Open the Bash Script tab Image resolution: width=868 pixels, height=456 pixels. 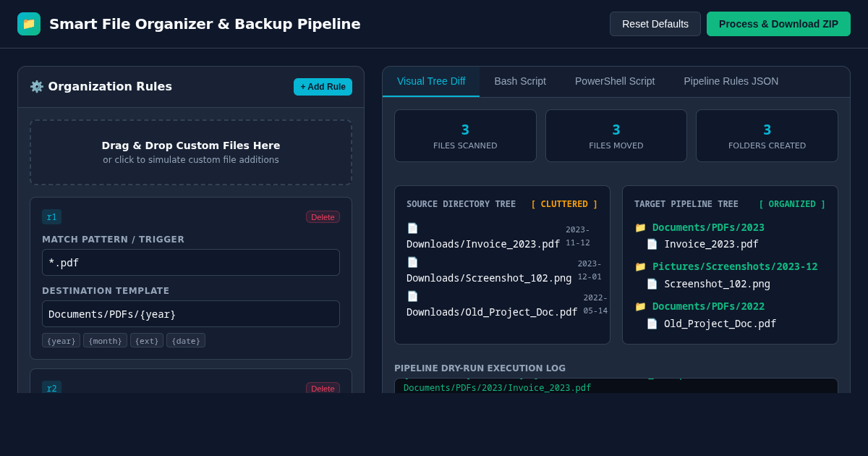tap(520, 81)
